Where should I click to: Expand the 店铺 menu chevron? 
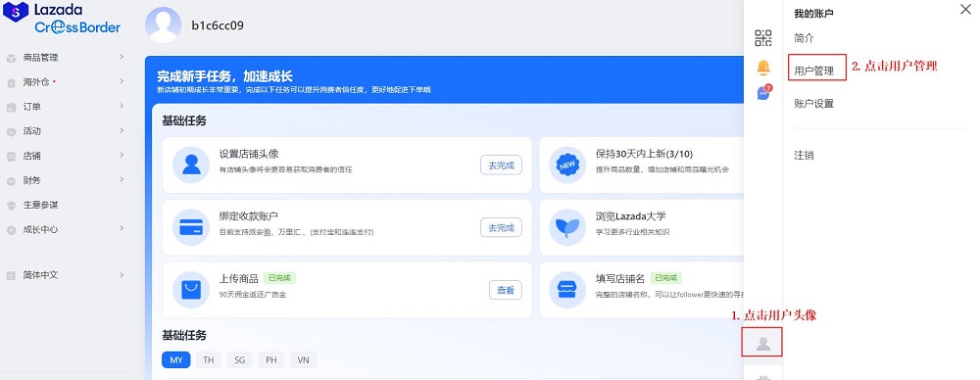click(x=122, y=155)
